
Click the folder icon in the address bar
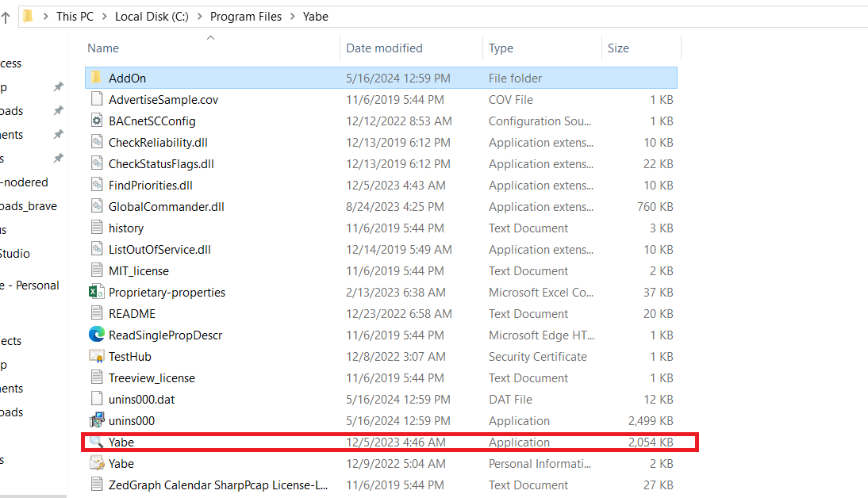pyautogui.click(x=28, y=16)
